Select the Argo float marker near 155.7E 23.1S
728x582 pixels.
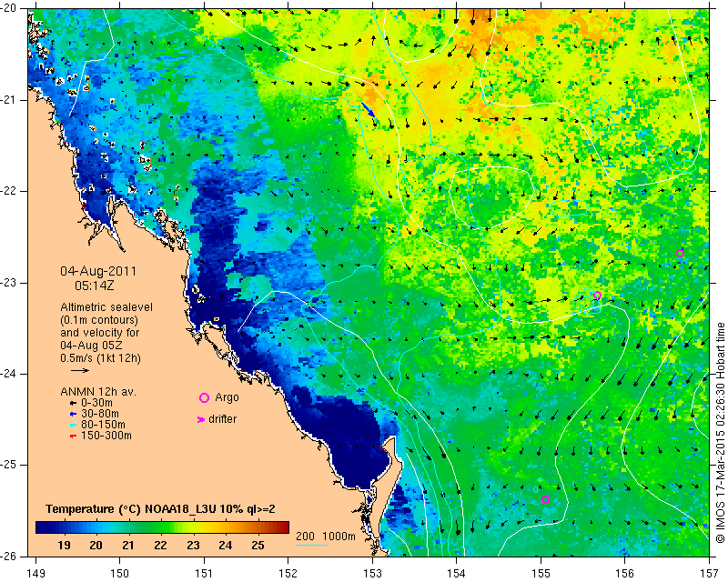598,296
